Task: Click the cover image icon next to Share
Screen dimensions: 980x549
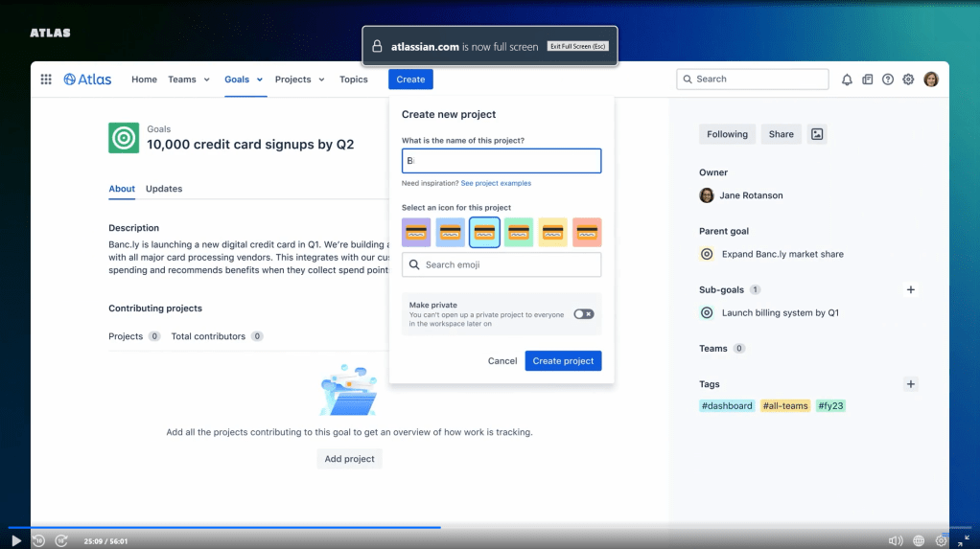Action: tap(817, 134)
